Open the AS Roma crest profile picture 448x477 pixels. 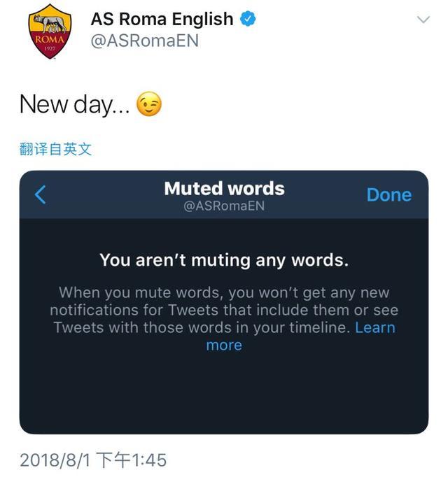click(50, 31)
